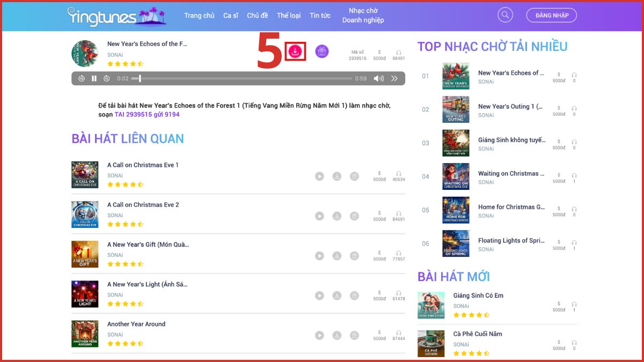Go to Tin tức in the navigation bar

tap(320, 16)
